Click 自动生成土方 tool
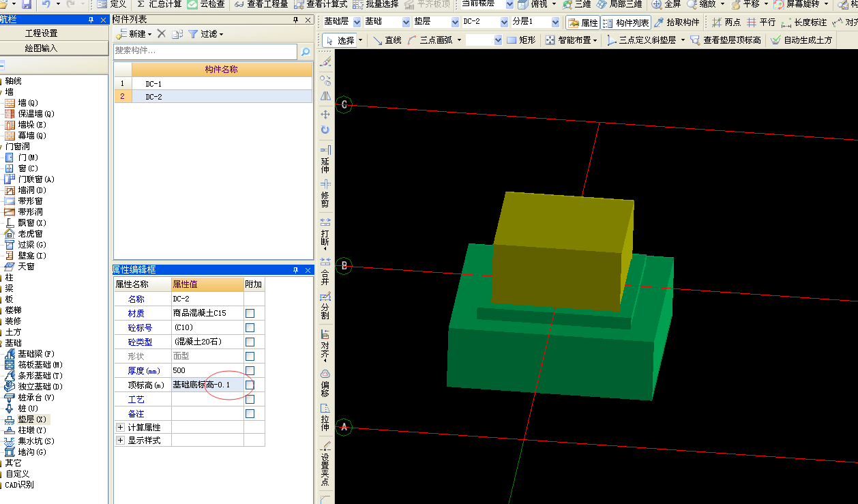 802,40
